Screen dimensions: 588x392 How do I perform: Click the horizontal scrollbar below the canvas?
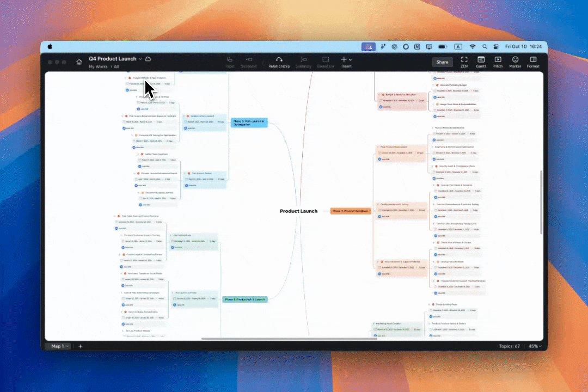[x=289, y=339]
